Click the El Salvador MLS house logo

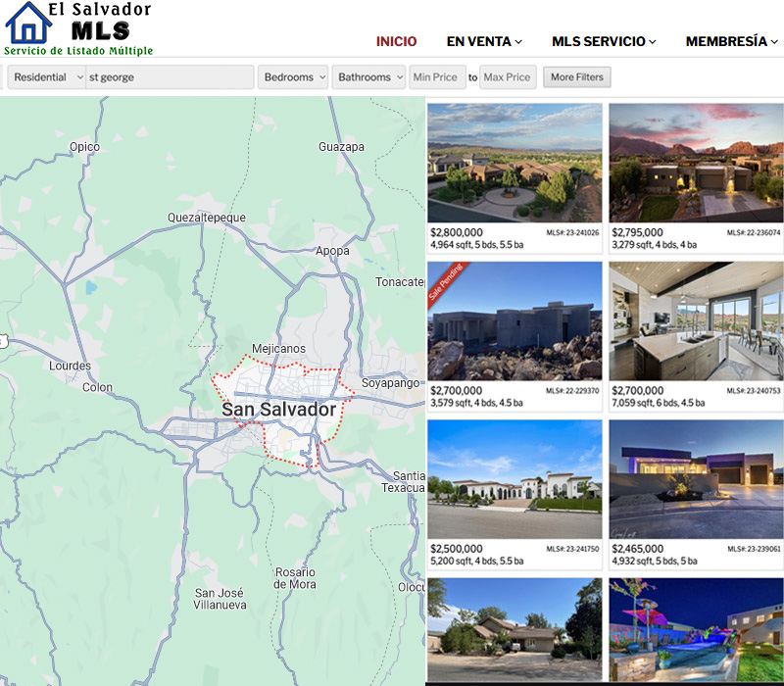pos(77,28)
